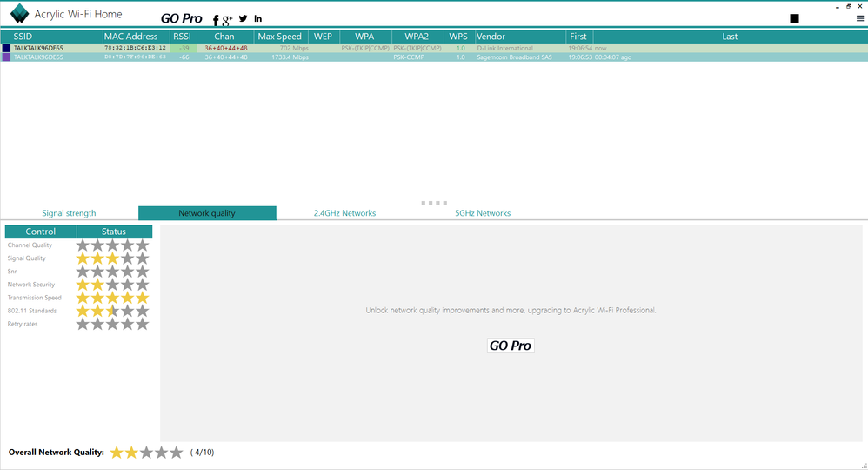The image size is (868, 470).
Task: Select MAC address 78:32:1B:C6:E3:12
Action: [135, 48]
